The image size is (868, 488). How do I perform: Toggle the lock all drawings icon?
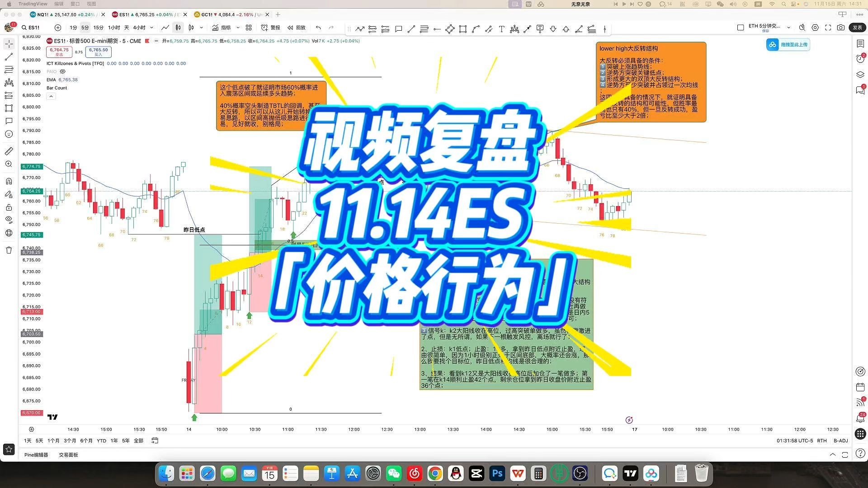point(9,207)
